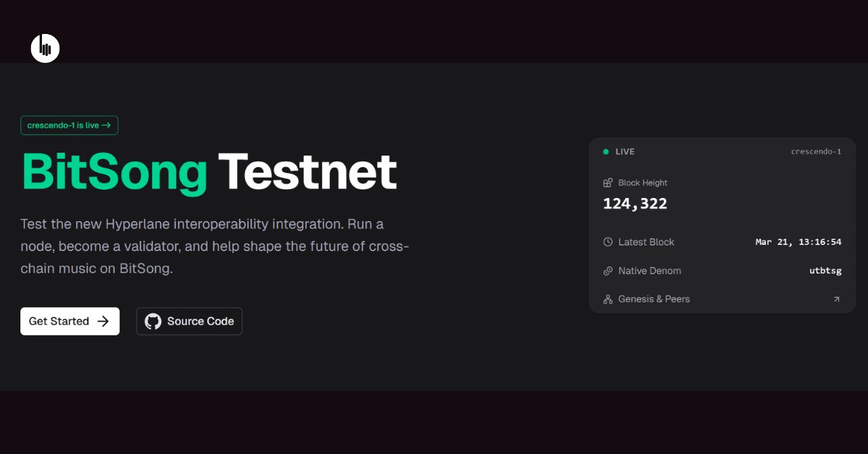Click the Latest Block clock icon
Screen dimensions: 868x454
[x=608, y=242]
